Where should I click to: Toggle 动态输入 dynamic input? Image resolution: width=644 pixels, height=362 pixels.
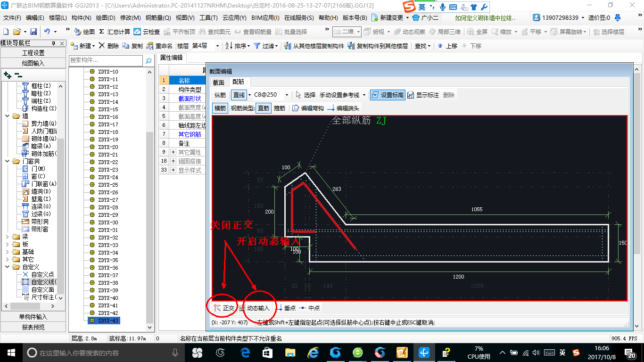255,308
